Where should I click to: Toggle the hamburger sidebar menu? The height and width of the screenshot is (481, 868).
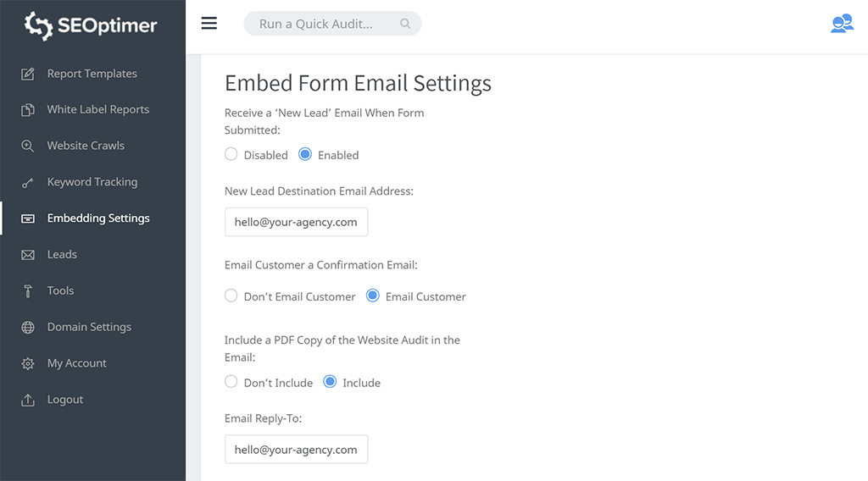209,24
